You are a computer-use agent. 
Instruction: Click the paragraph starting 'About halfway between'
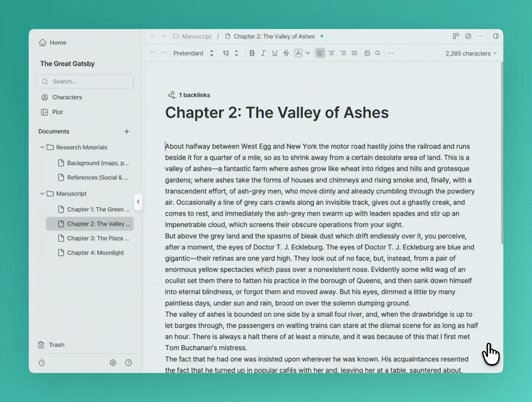tap(320, 185)
